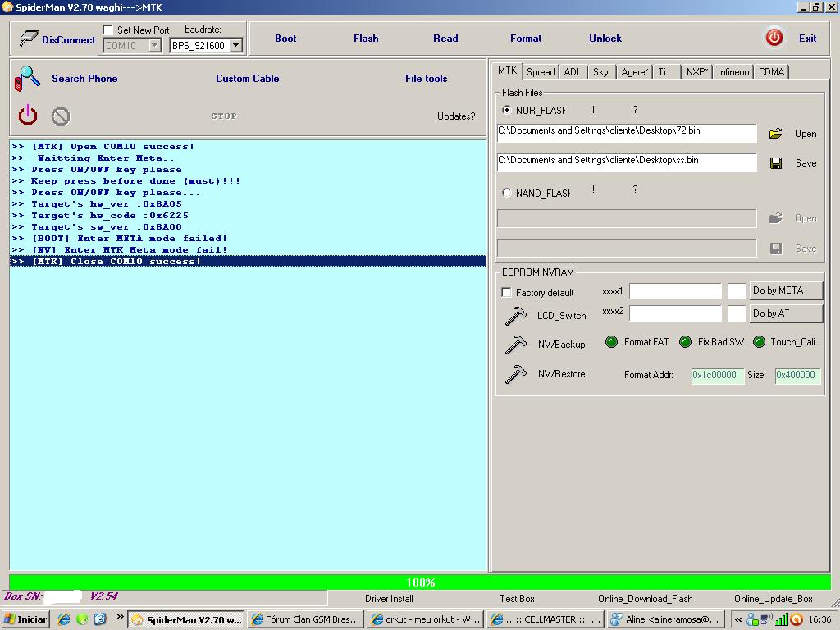Viewport: 840px width, 630px height.
Task: Click the Unlock toolbar button
Action: pyautogui.click(x=605, y=39)
